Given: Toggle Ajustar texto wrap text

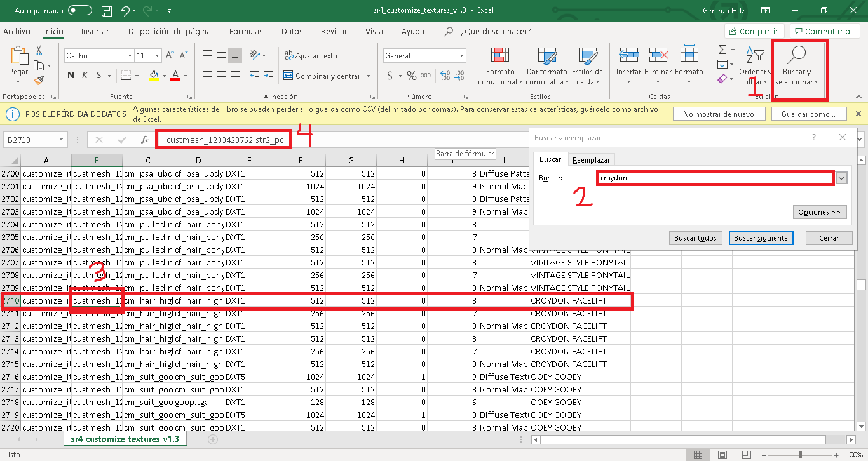Looking at the screenshot, I should pyautogui.click(x=311, y=56).
